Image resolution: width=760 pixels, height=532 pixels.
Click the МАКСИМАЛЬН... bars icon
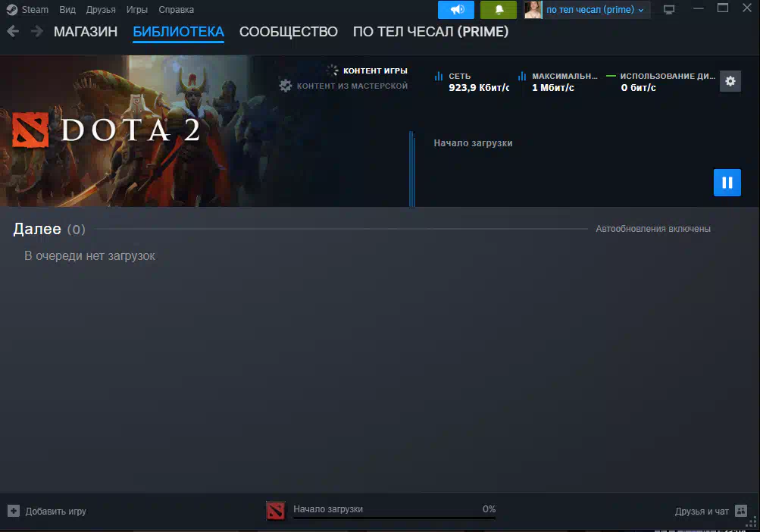(x=522, y=76)
